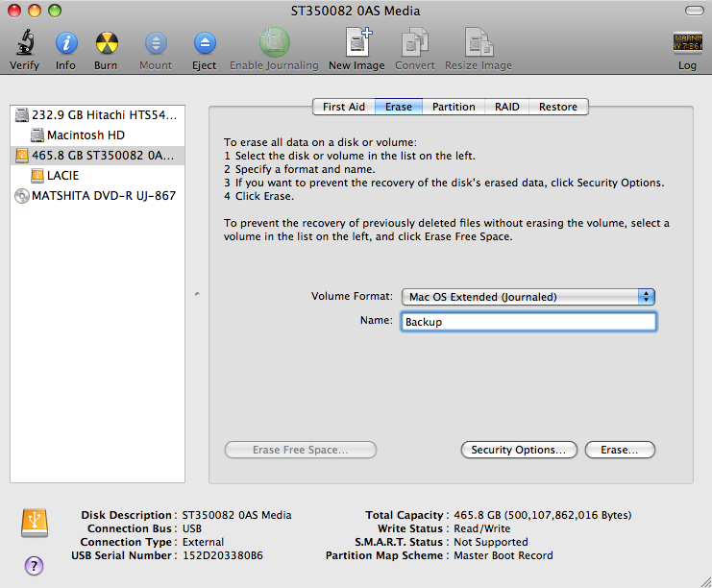Open the Info toolbar icon
Viewport: 712px width, 588px height.
66,43
